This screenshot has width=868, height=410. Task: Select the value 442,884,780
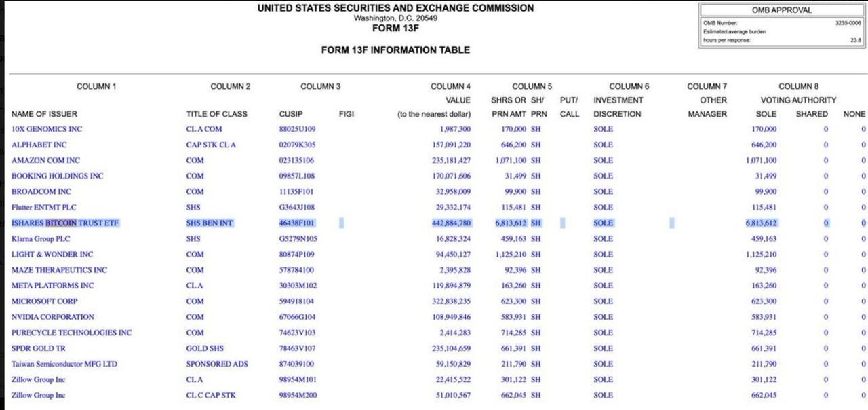451,223
